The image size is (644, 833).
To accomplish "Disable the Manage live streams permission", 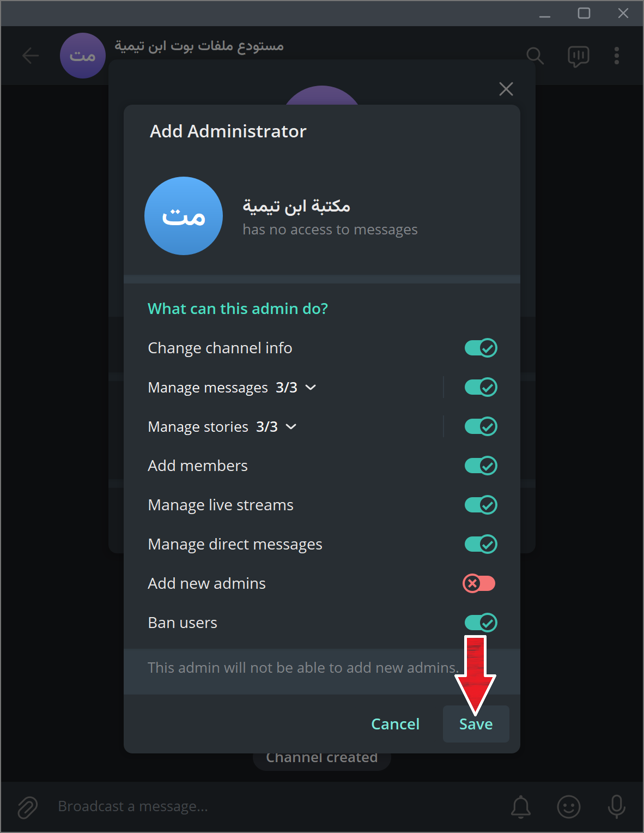I will tap(480, 505).
